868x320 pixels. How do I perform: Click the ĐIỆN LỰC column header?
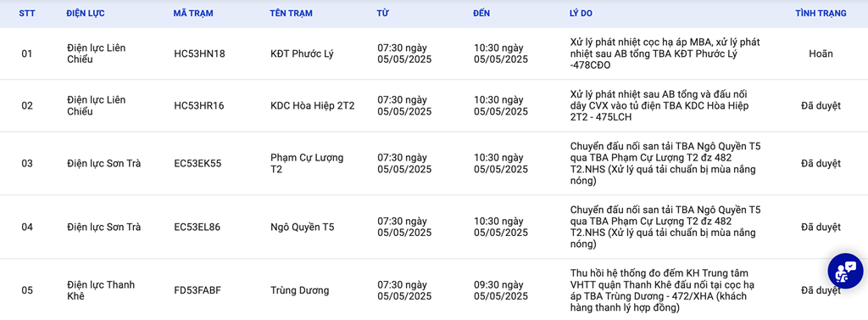point(86,14)
